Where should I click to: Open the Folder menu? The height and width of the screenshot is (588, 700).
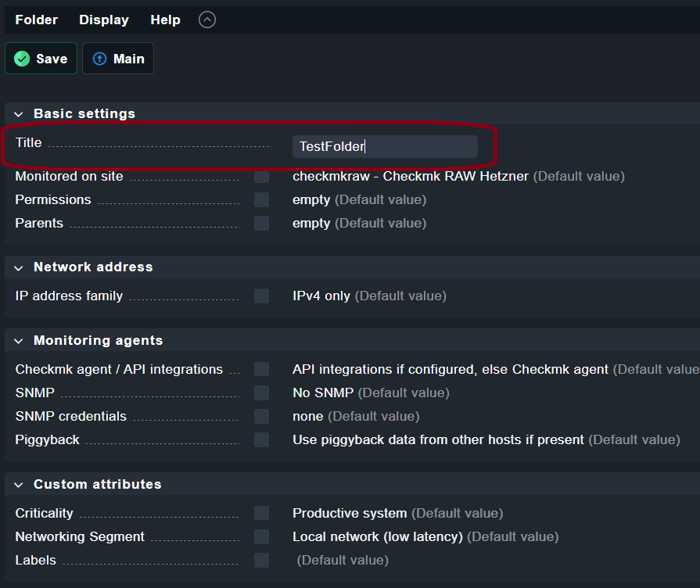(37, 20)
